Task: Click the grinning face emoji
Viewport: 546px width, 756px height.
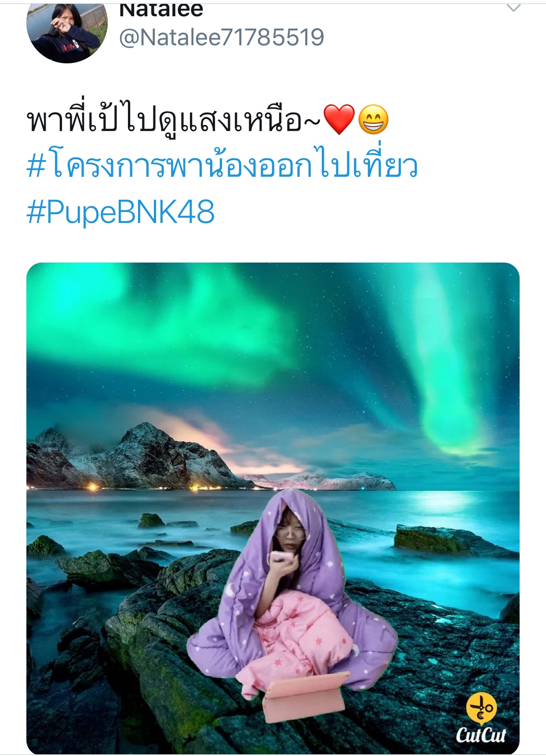Action: [x=373, y=120]
